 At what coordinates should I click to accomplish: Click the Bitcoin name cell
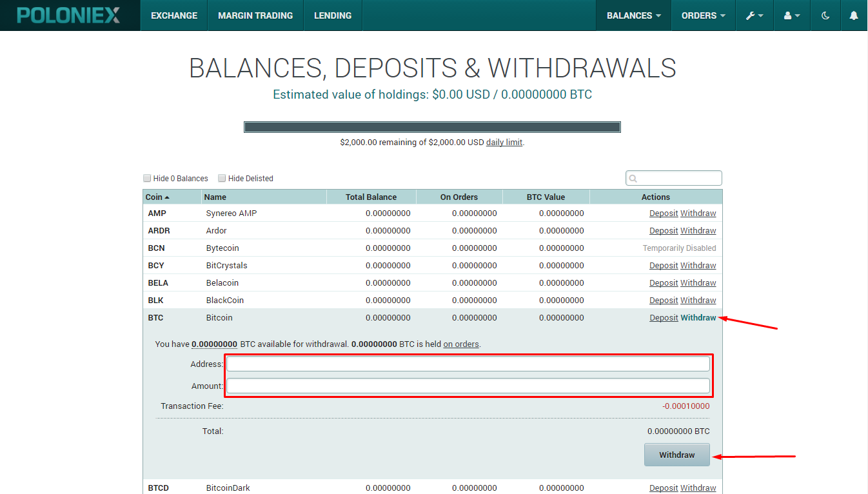[219, 318]
